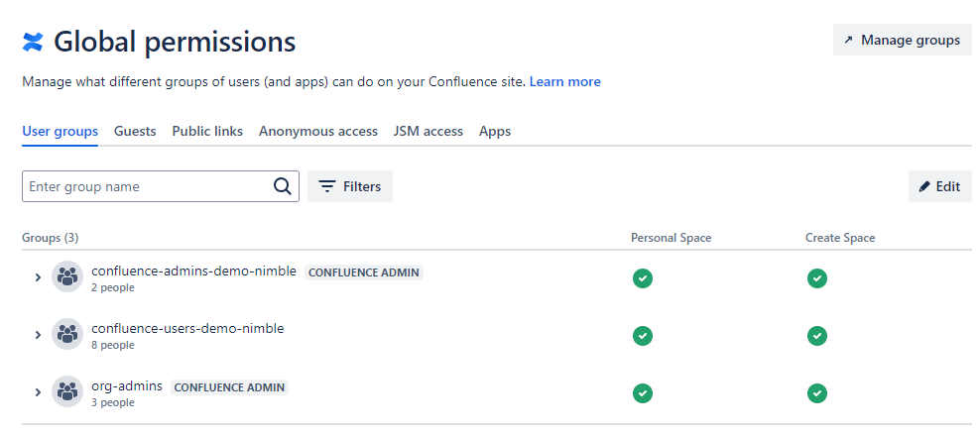Click the confluence-admins-demo-nimble group name
Screen dimensions: 980x435
pos(193,272)
